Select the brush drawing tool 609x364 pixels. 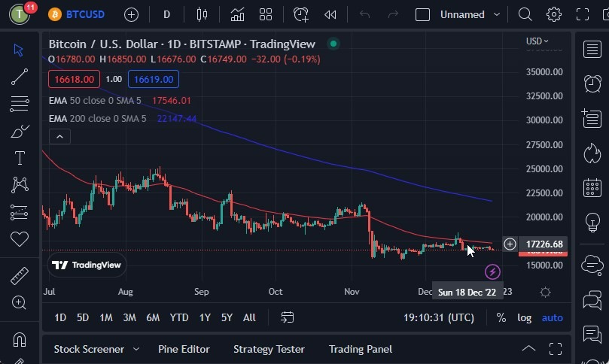20,131
